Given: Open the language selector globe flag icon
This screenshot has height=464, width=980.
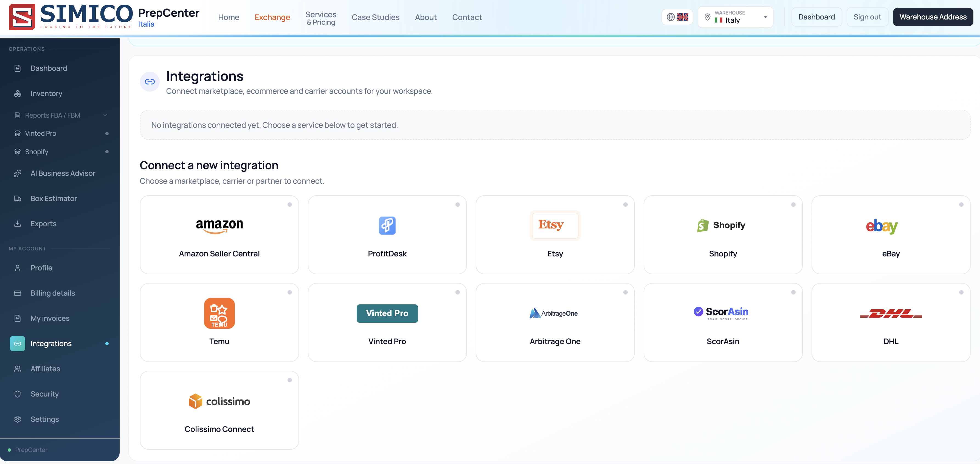Looking at the screenshot, I should click(x=677, y=17).
